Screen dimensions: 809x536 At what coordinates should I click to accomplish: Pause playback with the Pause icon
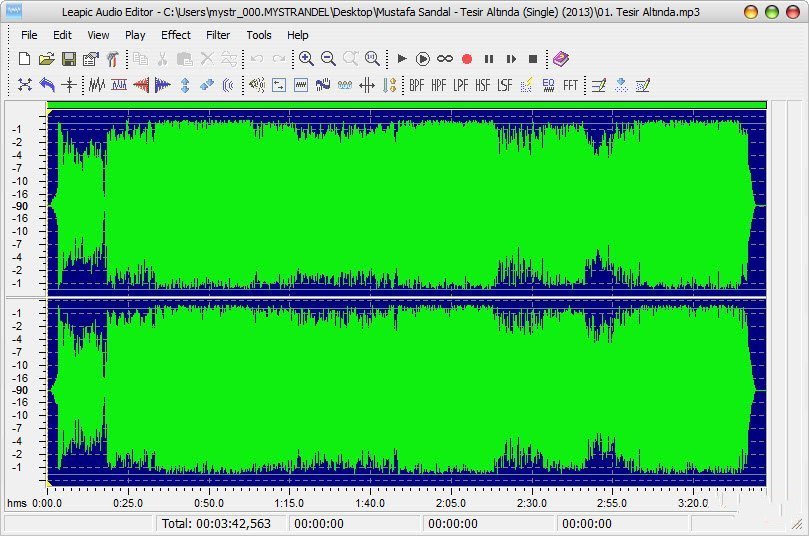[x=489, y=59]
